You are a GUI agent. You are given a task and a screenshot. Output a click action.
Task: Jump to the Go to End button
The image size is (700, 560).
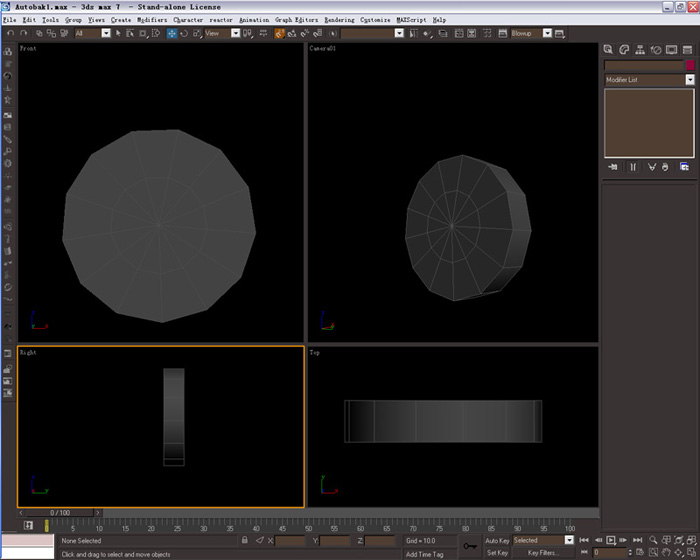tap(638, 540)
